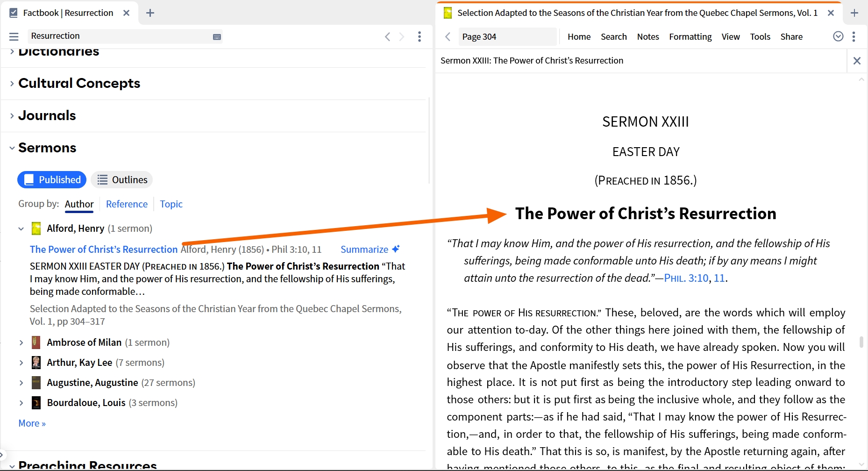Viewport: 868px width, 471px height.
Task: Click the Bourdaloue, Louis cover icon
Action: click(36, 403)
